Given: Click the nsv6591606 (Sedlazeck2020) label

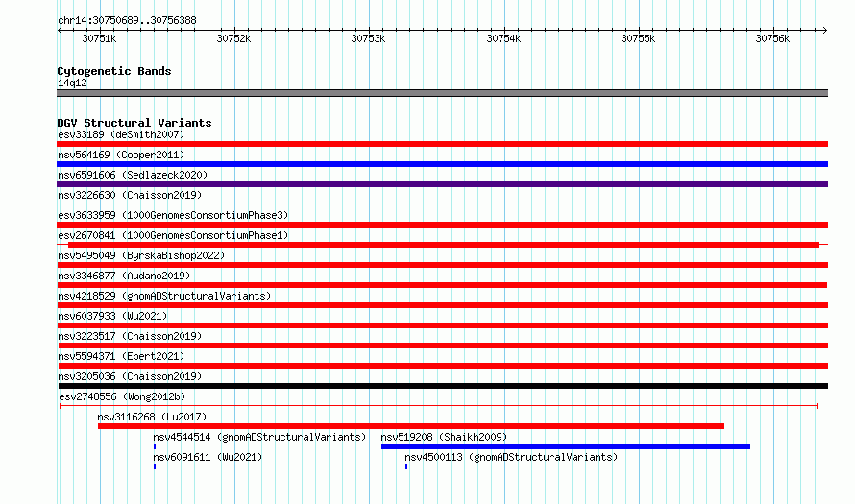Looking at the screenshot, I should [x=133, y=175].
